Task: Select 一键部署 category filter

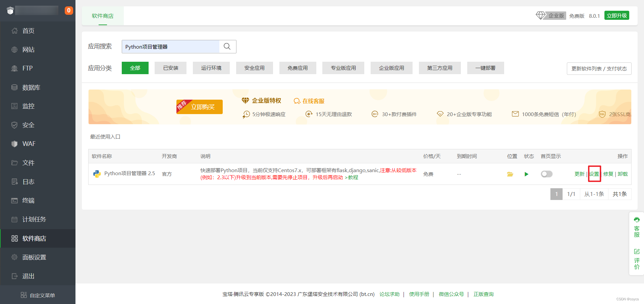Action: pyautogui.click(x=485, y=68)
